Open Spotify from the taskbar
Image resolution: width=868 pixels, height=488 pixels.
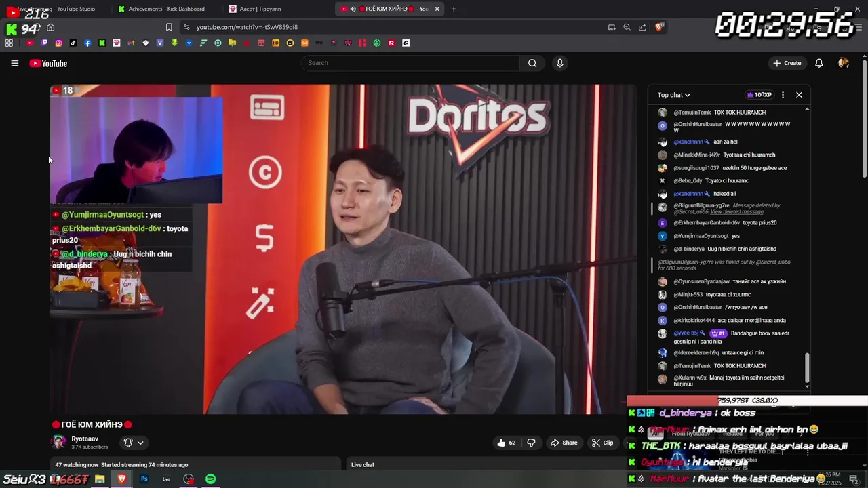coord(211,479)
